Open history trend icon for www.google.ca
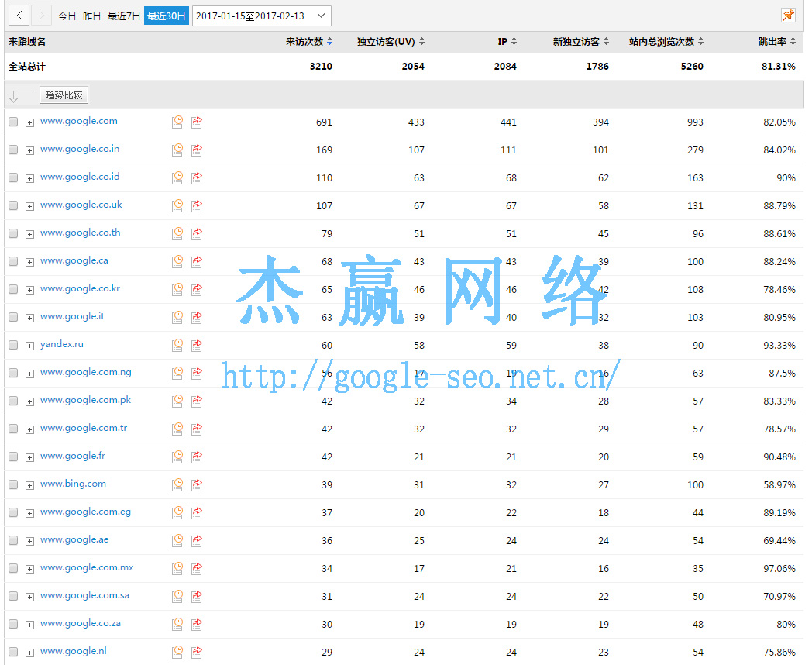 (x=177, y=262)
